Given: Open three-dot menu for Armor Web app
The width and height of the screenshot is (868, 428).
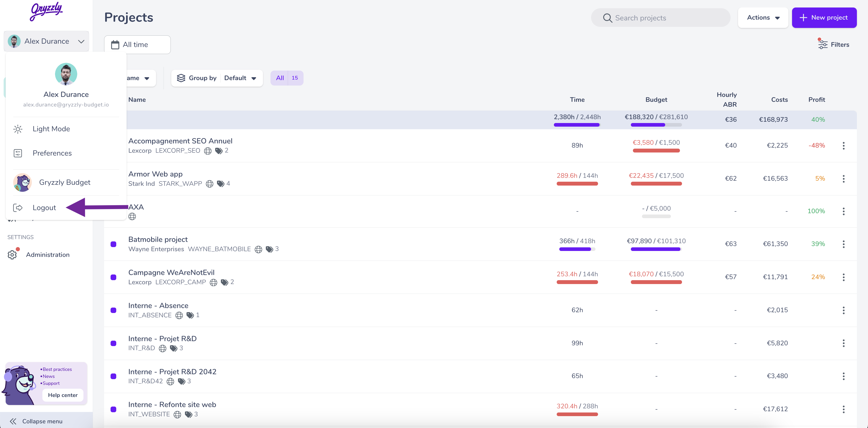Looking at the screenshot, I should click(x=843, y=179).
